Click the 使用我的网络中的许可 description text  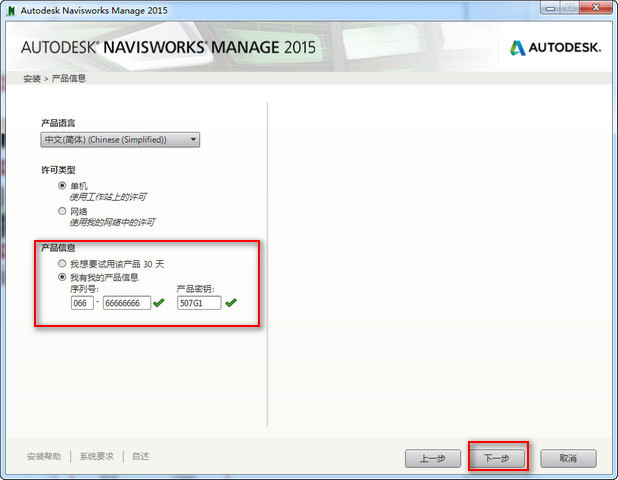(112, 222)
